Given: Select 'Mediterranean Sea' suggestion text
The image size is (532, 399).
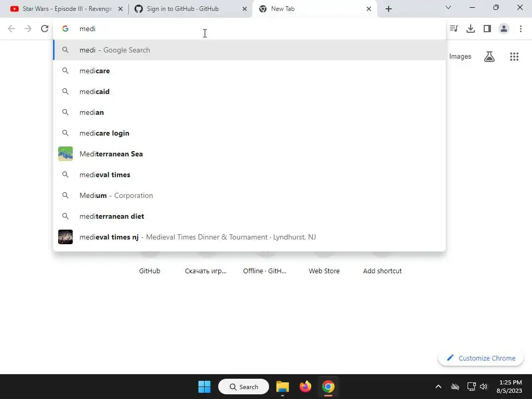Looking at the screenshot, I should [x=111, y=154].
